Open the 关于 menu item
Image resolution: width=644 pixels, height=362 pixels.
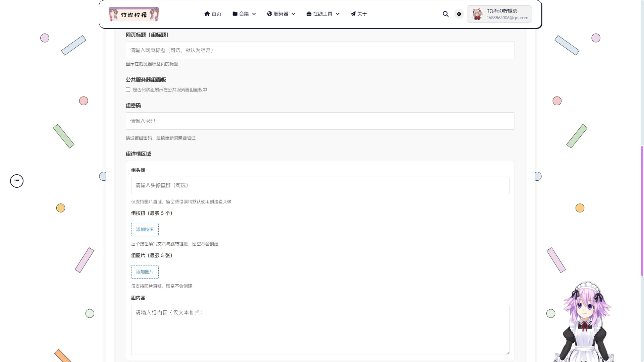click(362, 14)
